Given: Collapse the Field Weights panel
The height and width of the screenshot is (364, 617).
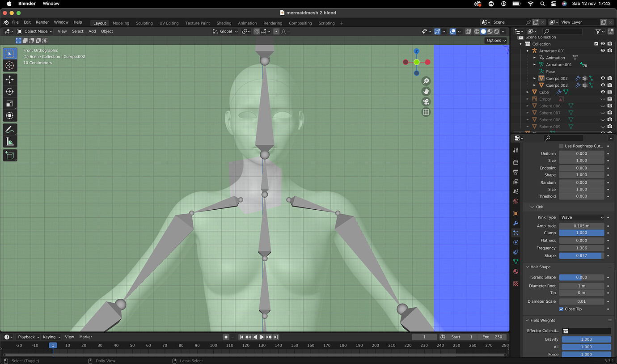Looking at the screenshot, I should click(x=527, y=320).
